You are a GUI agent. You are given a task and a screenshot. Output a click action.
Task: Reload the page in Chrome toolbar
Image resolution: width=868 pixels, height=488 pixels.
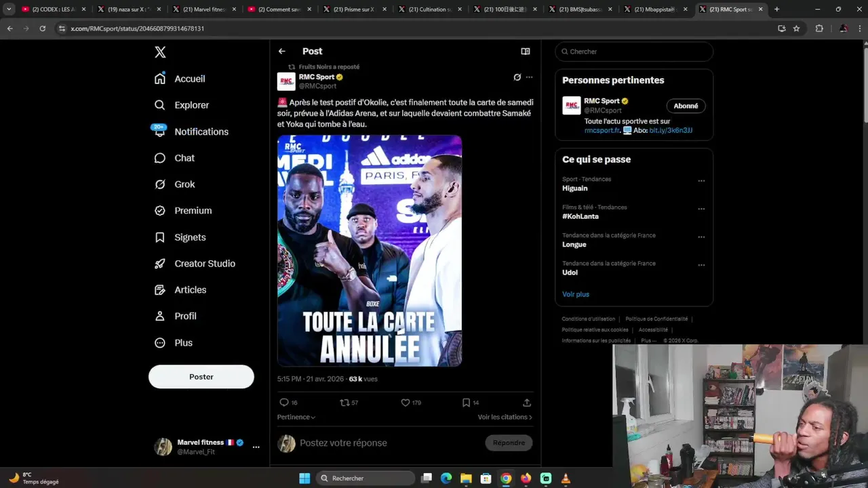pyautogui.click(x=42, y=28)
